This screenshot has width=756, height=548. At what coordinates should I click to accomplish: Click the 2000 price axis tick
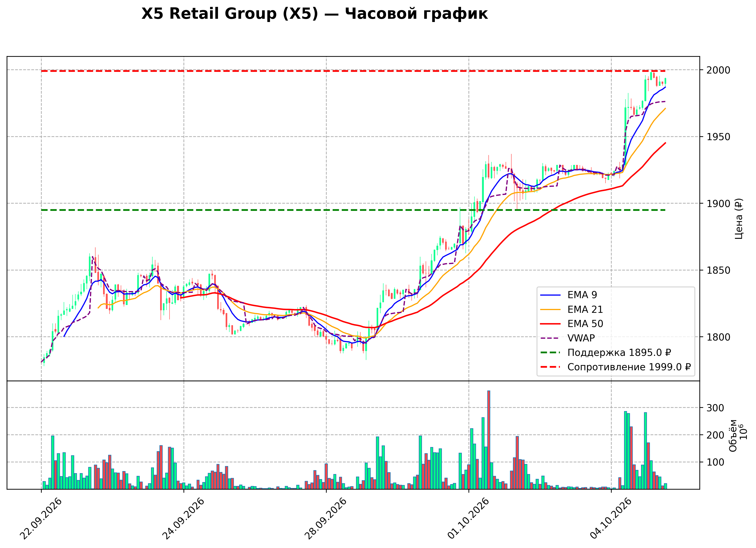(x=718, y=70)
